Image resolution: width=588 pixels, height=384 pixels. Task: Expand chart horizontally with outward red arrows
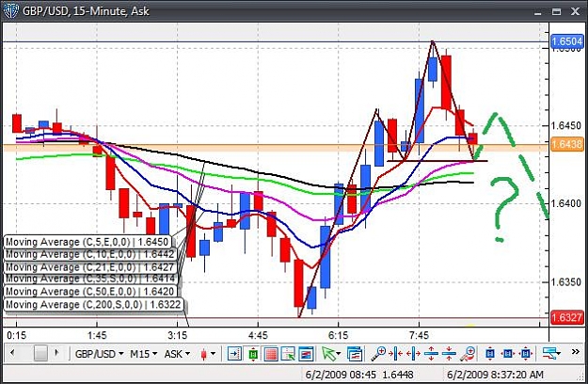coord(413,353)
